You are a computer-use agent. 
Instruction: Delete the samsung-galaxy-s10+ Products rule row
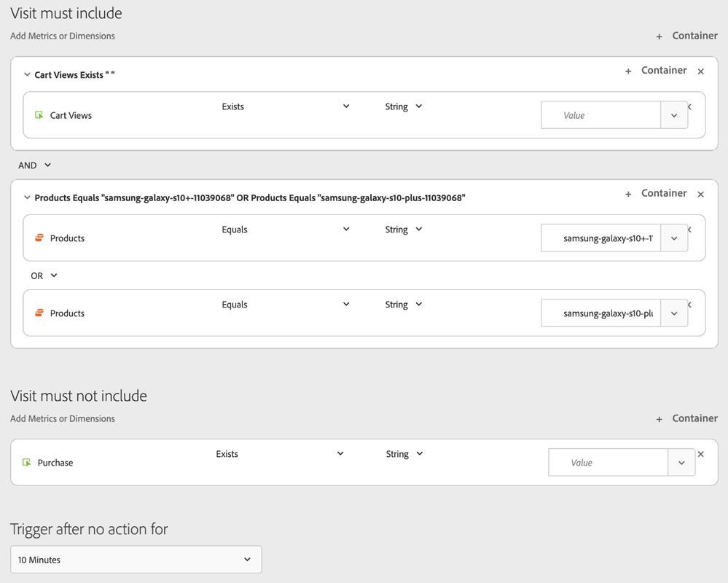690,230
